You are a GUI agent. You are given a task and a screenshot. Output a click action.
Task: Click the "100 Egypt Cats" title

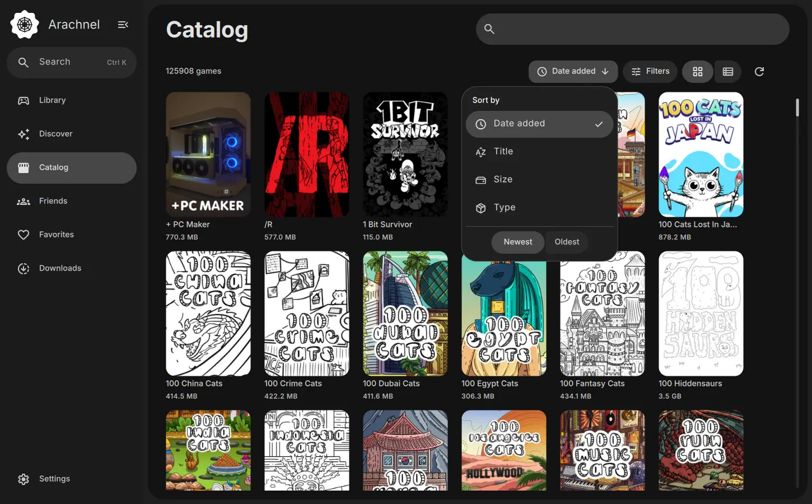489,384
